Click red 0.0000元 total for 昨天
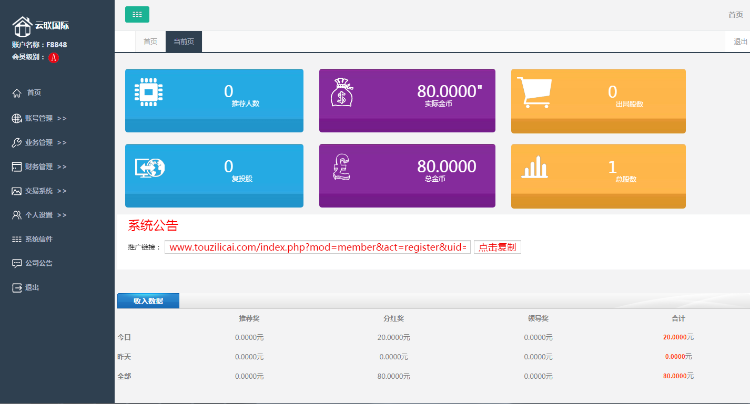750x404 pixels. pos(678,357)
